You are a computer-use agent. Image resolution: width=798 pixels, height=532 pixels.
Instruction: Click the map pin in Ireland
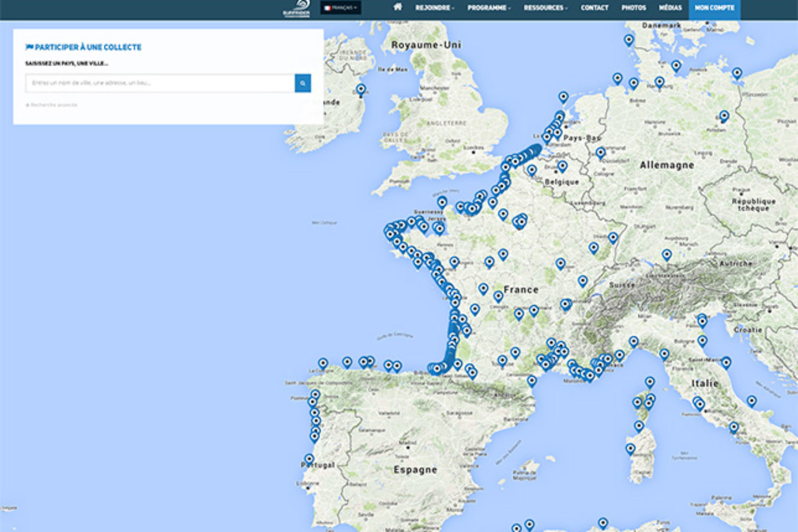(x=361, y=89)
